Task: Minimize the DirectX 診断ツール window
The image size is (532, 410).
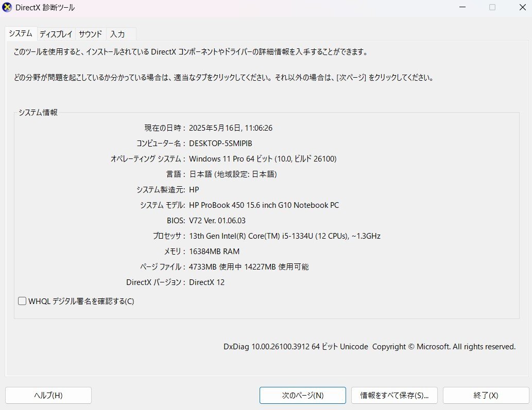Action: [462, 7]
